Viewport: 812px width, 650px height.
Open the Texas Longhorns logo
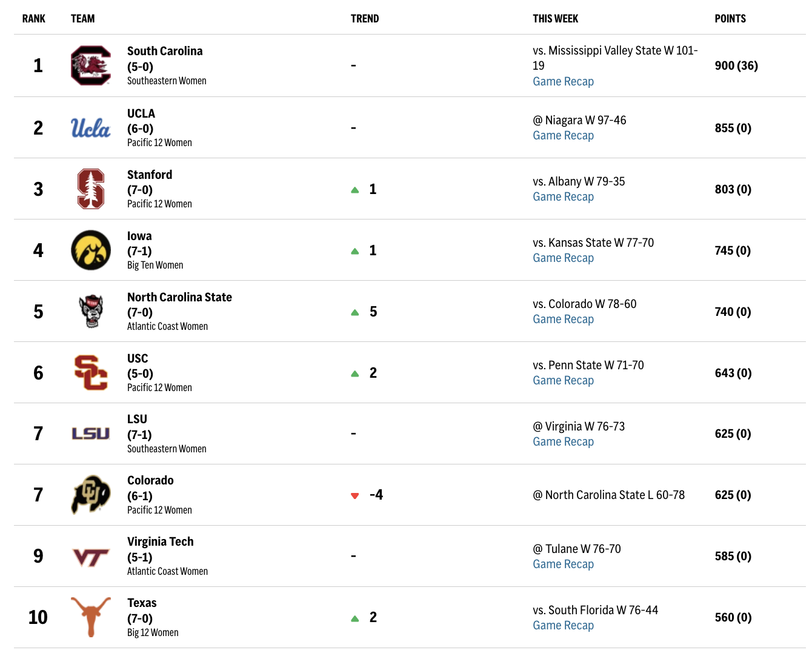90,617
